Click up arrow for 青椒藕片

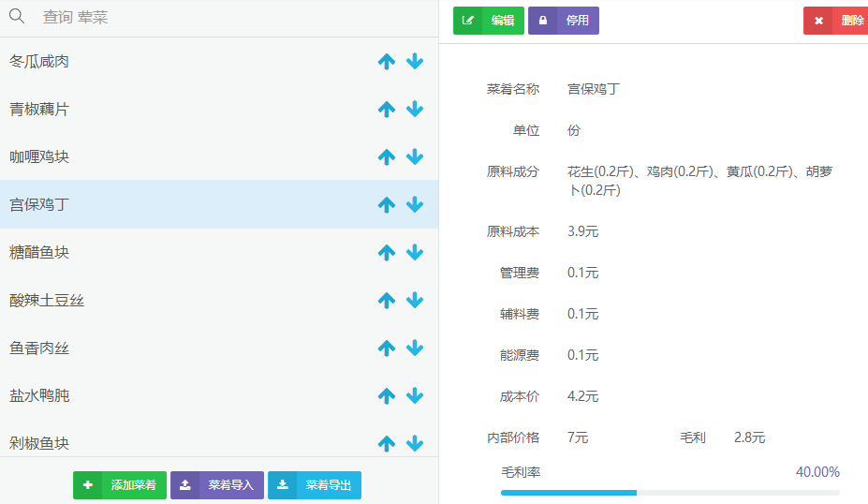(387, 110)
